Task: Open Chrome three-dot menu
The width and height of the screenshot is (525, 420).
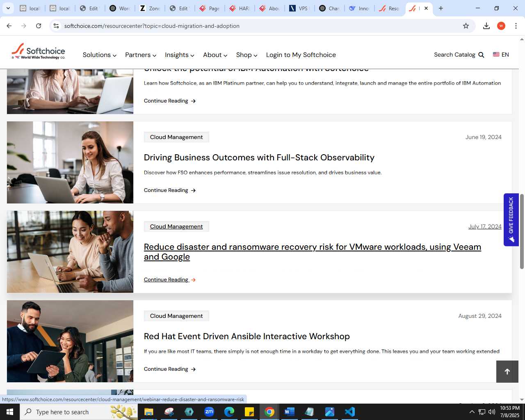Action: 516,26
